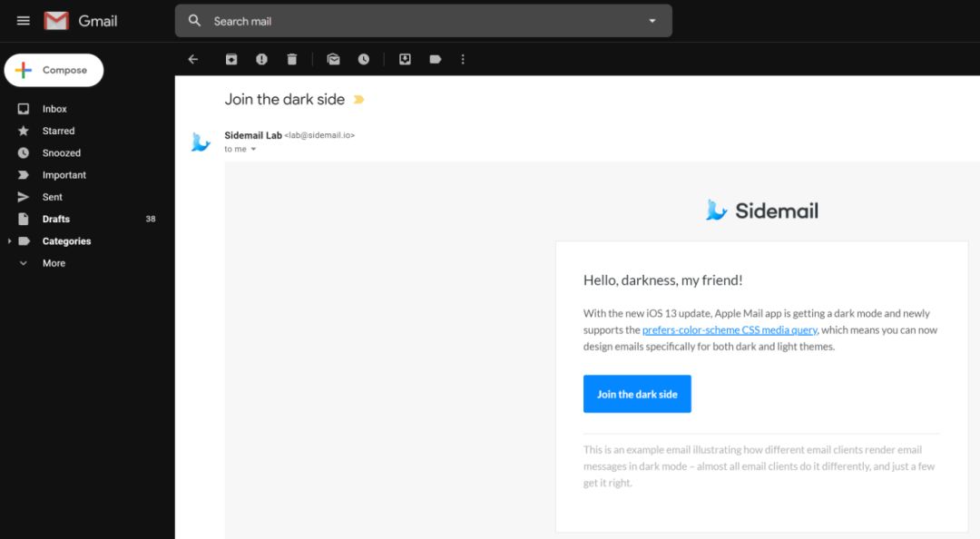Screen dimensions: 980x539
Task: Click the Drafts count 38
Action: coord(151,219)
